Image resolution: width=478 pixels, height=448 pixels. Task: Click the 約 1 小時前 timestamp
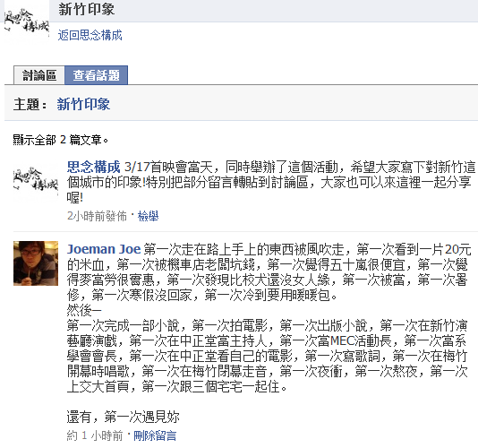point(95,435)
